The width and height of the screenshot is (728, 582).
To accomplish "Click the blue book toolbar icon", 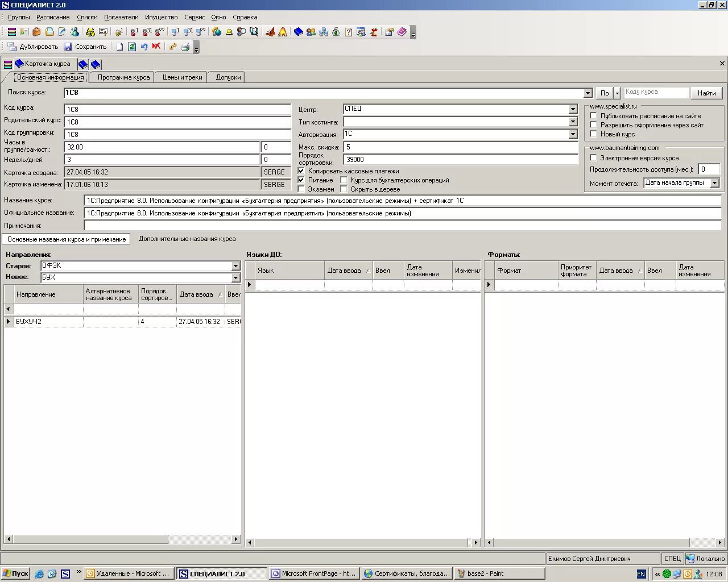I will coord(298,32).
